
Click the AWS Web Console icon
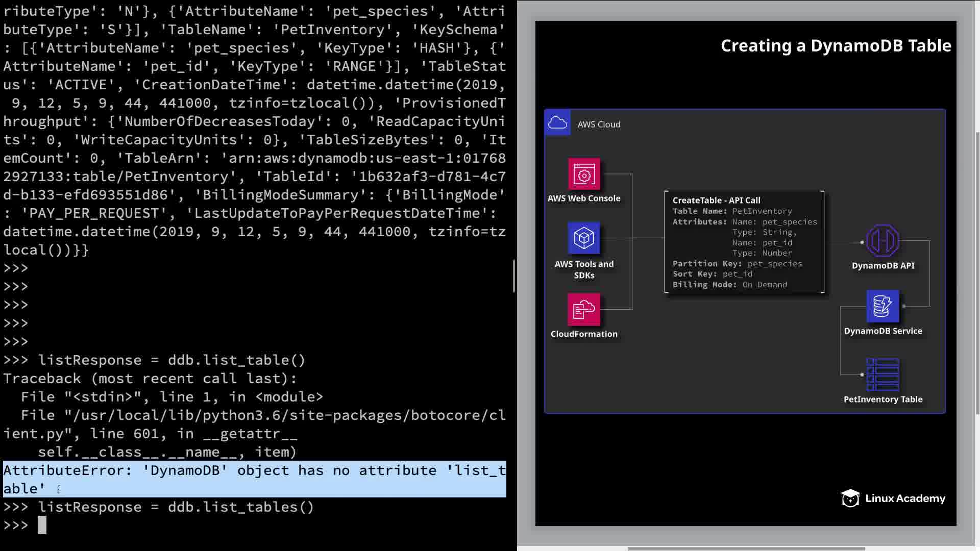tap(584, 174)
